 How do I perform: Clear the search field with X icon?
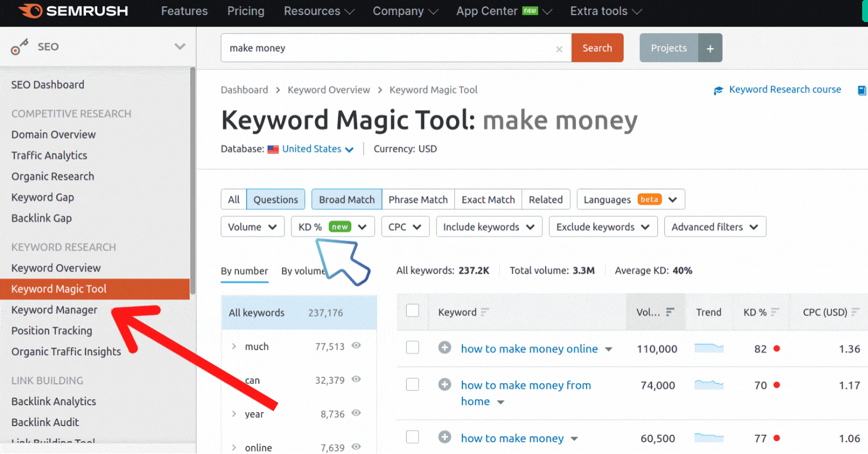[559, 49]
